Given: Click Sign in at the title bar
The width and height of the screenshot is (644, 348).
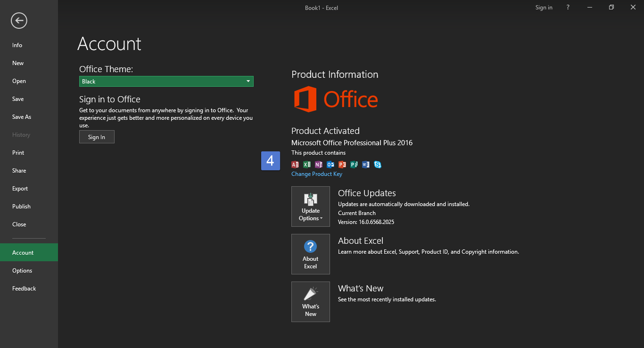Looking at the screenshot, I should pyautogui.click(x=544, y=8).
